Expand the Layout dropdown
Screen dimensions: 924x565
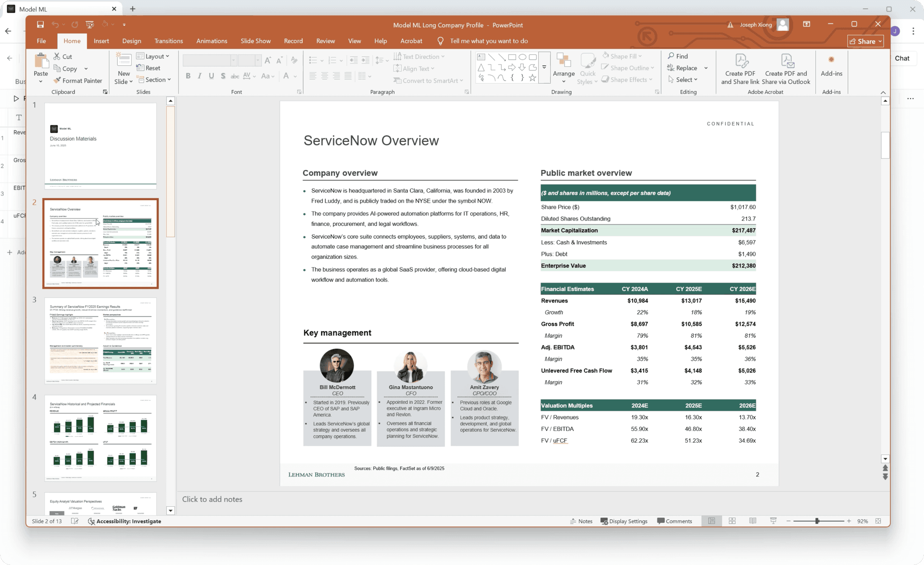point(153,56)
